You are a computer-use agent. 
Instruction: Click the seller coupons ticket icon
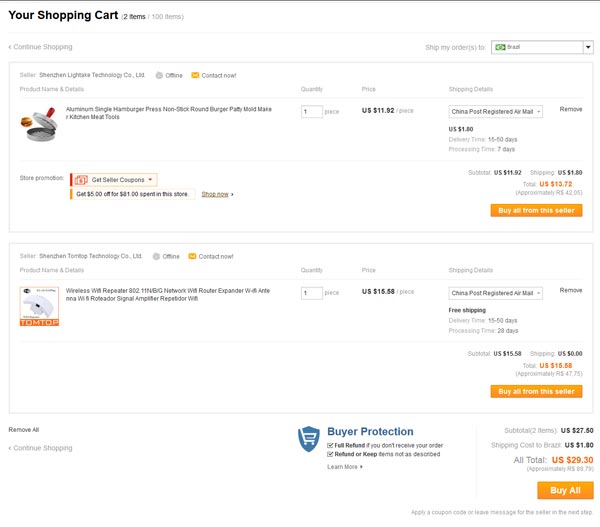[x=81, y=179]
